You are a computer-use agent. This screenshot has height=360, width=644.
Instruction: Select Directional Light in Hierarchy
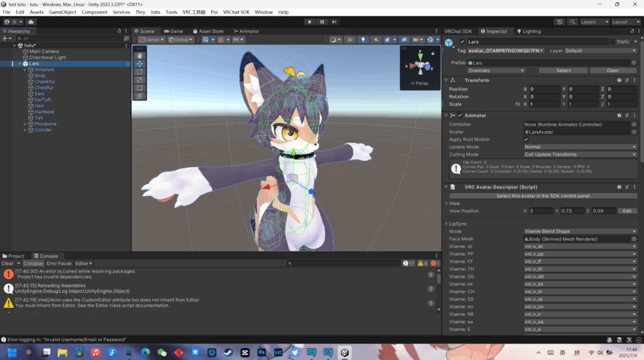pyautogui.click(x=47, y=57)
